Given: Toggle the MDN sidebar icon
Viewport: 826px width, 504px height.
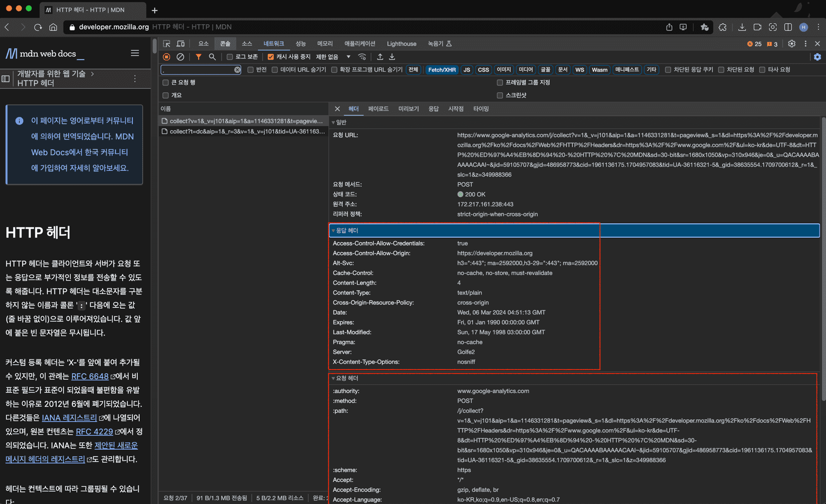Looking at the screenshot, I should tap(6, 79).
